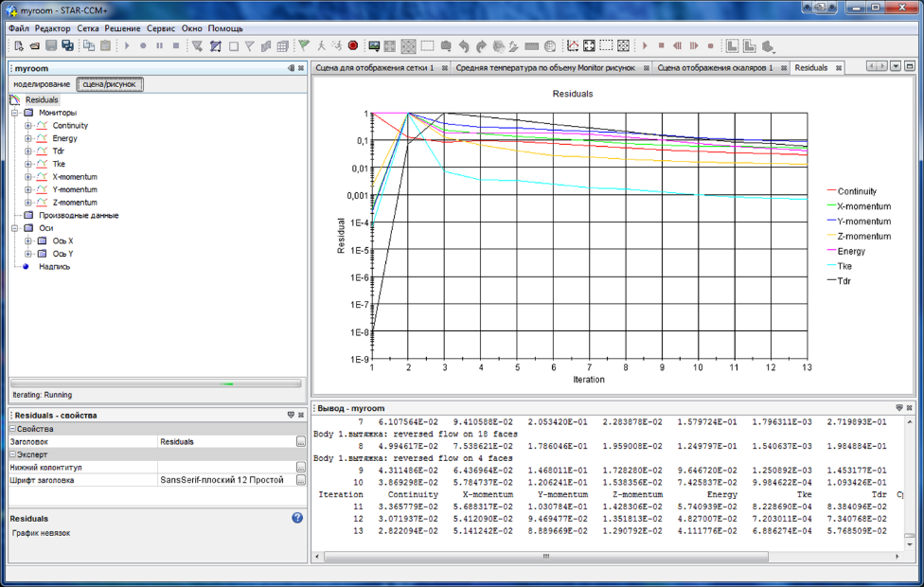
Task: Click the green Initialize Solution flag icon
Action: pyautogui.click(x=304, y=45)
